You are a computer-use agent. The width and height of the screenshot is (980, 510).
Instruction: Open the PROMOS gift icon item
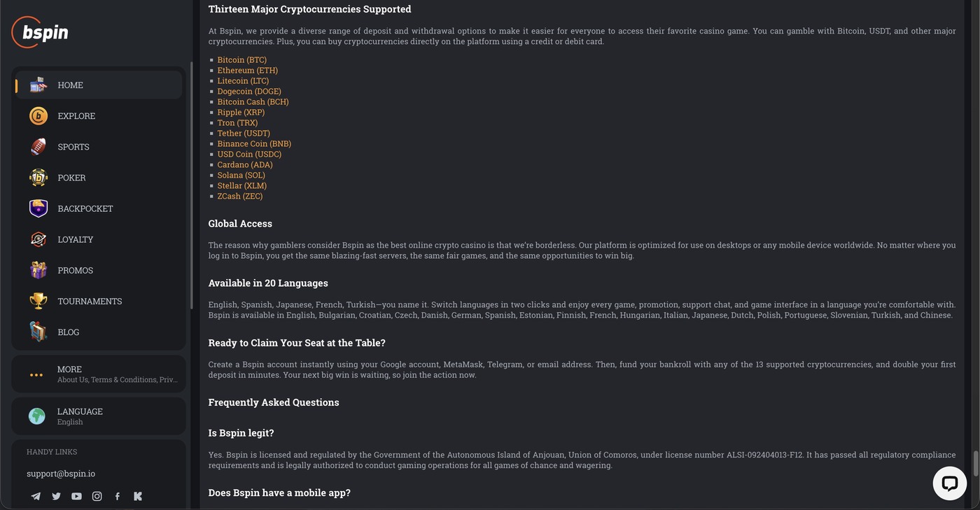click(x=99, y=270)
